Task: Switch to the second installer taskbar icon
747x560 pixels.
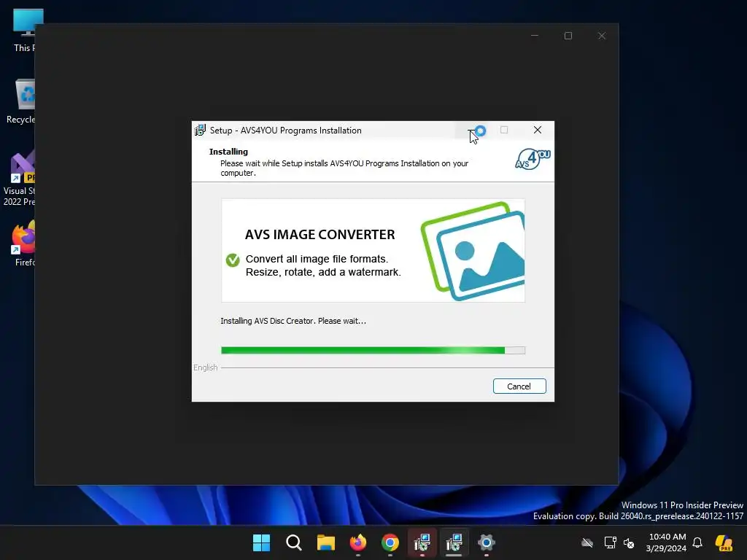Action: (454, 542)
